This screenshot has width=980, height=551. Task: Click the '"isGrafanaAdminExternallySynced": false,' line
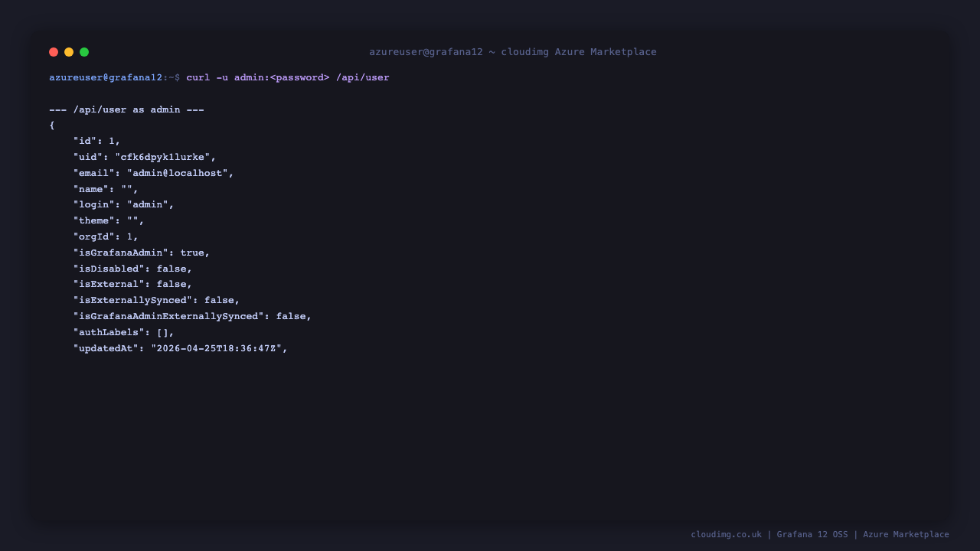pyautogui.click(x=192, y=316)
